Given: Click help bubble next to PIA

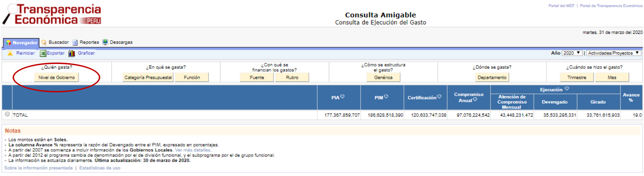Looking at the screenshot, I should pyautogui.click(x=342, y=97).
